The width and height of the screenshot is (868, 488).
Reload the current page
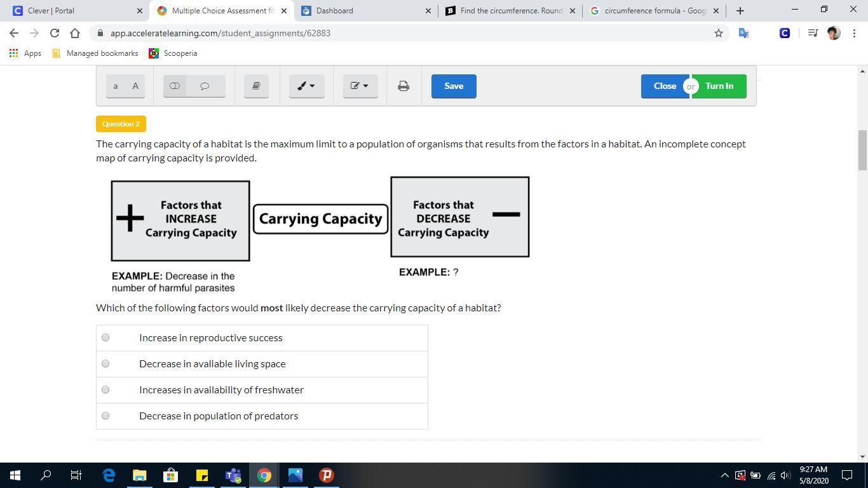pos(55,33)
